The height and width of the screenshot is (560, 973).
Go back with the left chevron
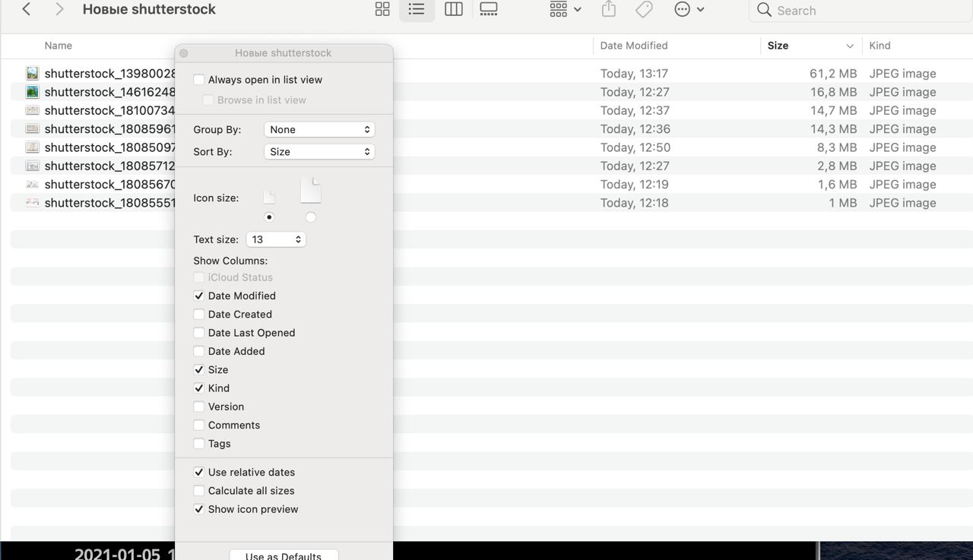coord(26,9)
